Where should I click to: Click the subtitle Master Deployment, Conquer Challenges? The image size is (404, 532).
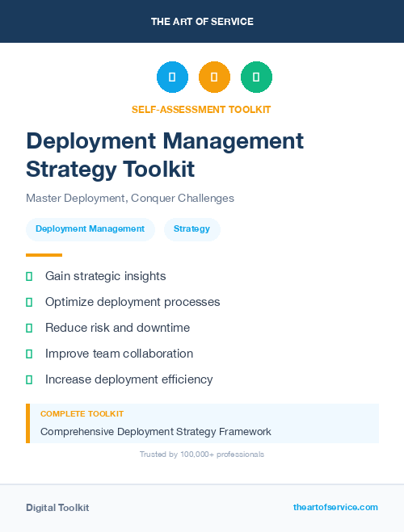[130, 198]
